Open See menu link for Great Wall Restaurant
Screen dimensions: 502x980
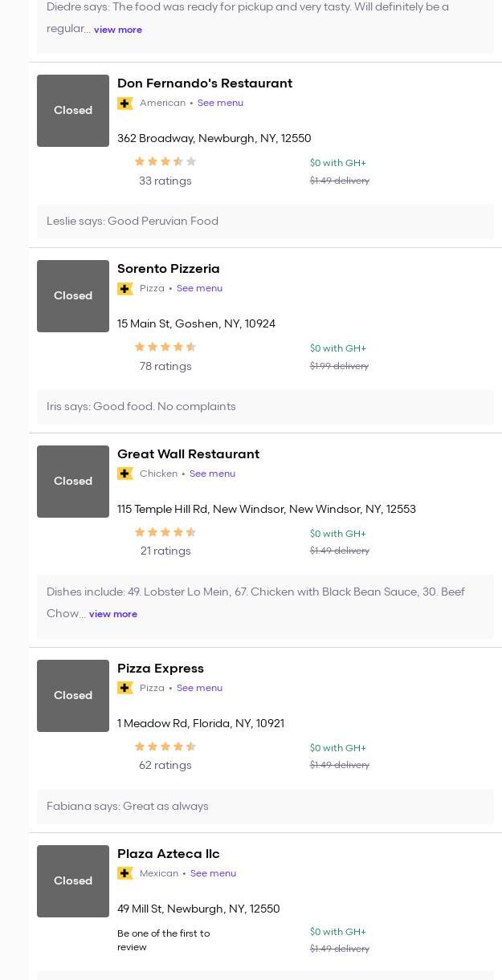click(x=212, y=474)
